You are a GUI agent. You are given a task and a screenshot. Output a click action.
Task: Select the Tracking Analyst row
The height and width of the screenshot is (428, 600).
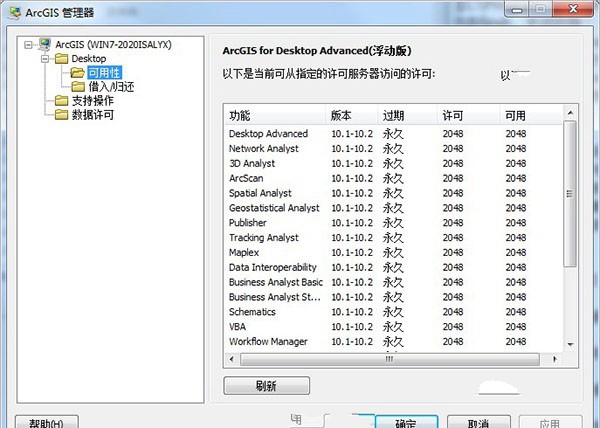(393, 238)
